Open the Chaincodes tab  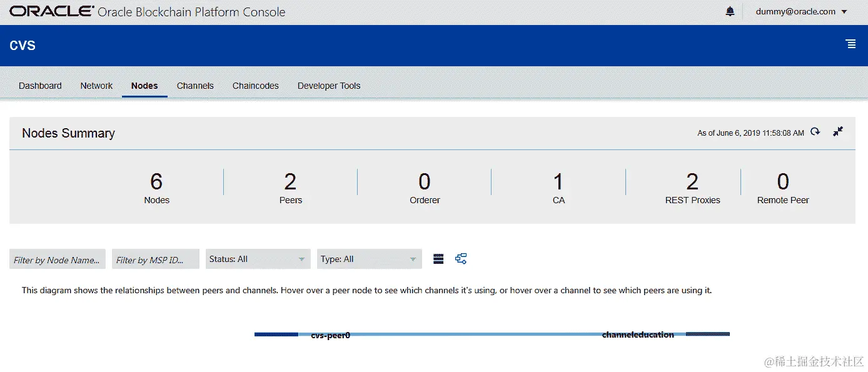[256, 86]
